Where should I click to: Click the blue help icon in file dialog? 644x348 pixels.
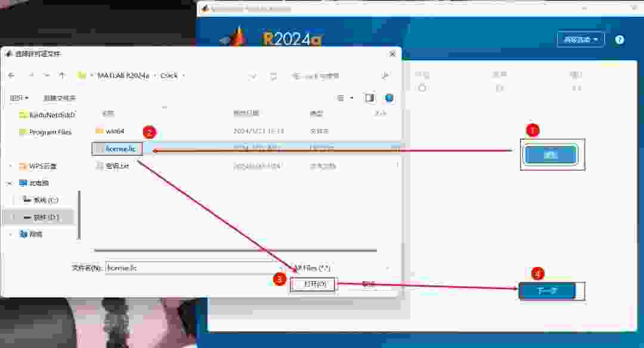pos(389,98)
